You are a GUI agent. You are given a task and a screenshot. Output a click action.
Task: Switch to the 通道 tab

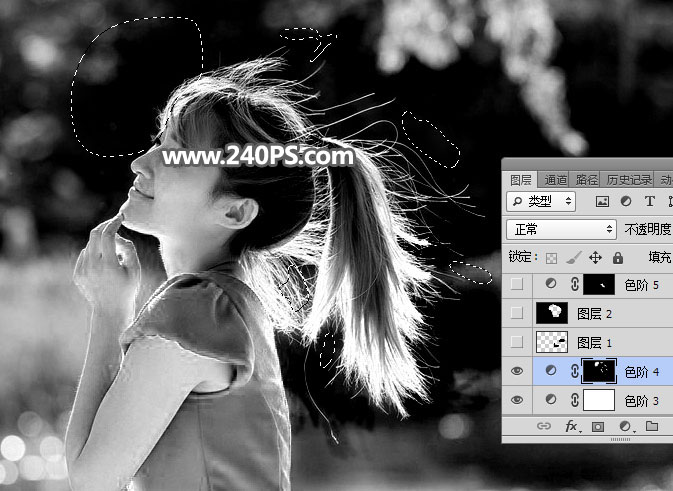[x=555, y=180]
